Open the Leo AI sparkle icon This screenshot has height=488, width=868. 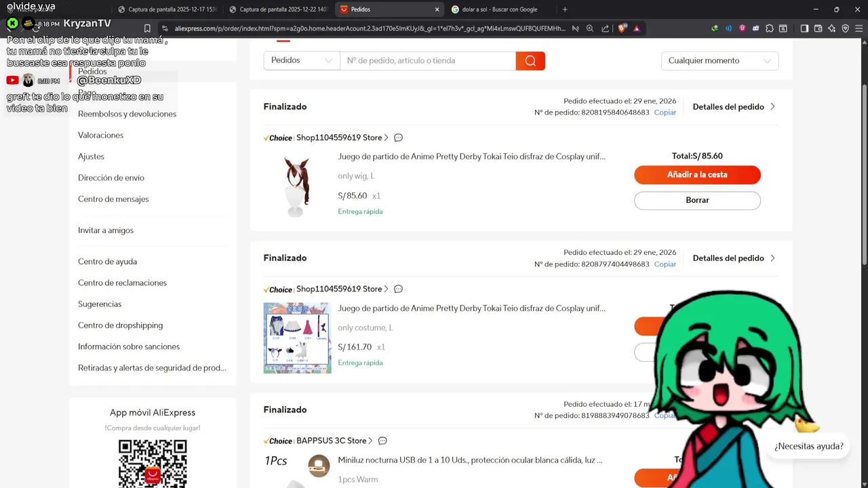[831, 28]
